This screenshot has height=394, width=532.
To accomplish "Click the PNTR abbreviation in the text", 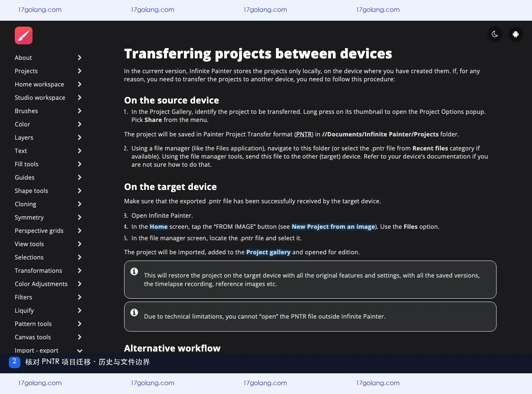I will click(304, 134).
